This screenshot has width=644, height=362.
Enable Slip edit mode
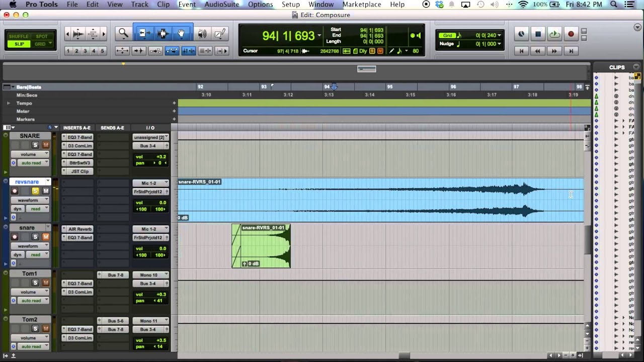coord(19,44)
